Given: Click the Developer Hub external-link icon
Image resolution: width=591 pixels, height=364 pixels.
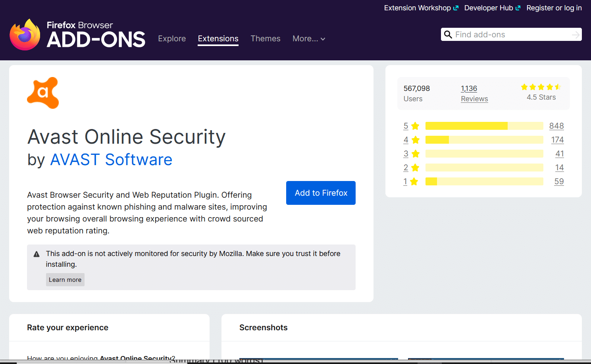Looking at the screenshot, I should pyautogui.click(x=518, y=7).
